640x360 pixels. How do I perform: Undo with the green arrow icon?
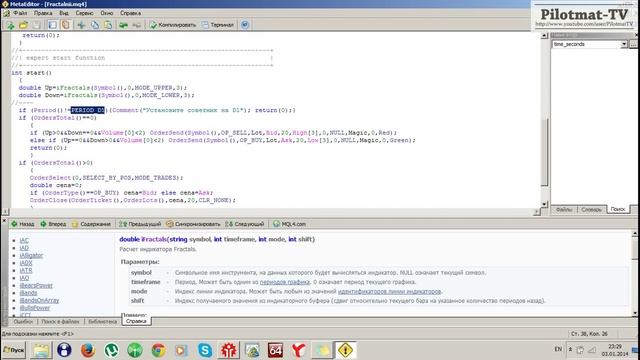pos(123,25)
